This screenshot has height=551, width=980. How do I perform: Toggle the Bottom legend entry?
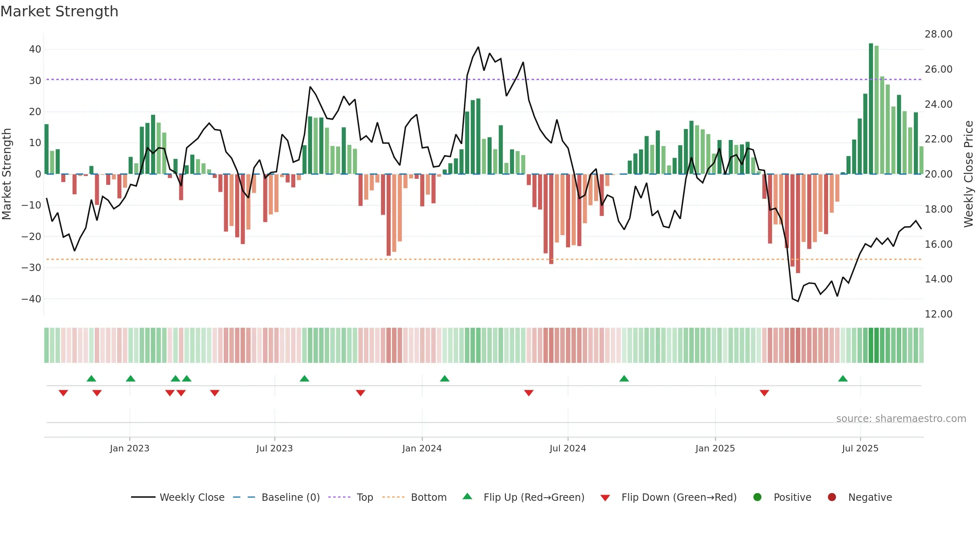point(414,497)
